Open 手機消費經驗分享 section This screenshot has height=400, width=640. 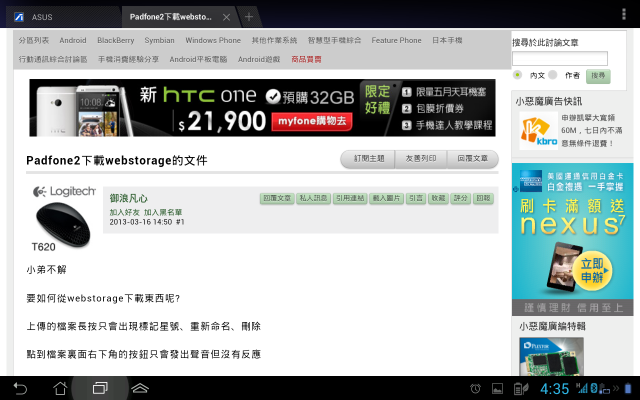pyautogui.click(x=128, y=59)
